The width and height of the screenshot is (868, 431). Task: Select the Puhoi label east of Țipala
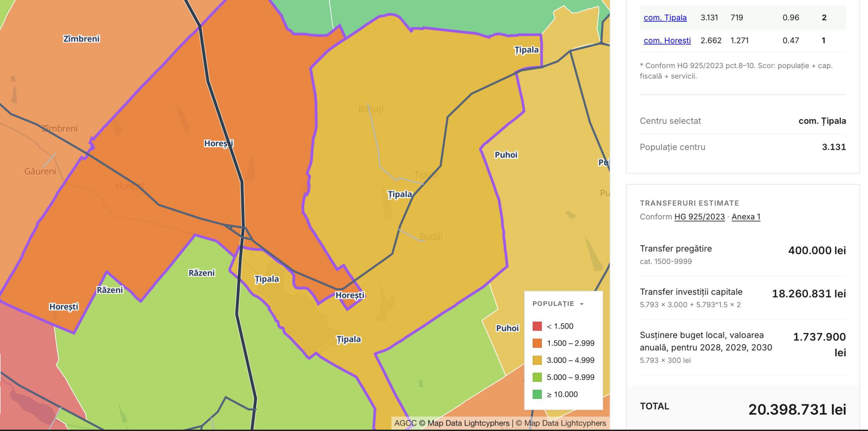[x=506, y=155]
